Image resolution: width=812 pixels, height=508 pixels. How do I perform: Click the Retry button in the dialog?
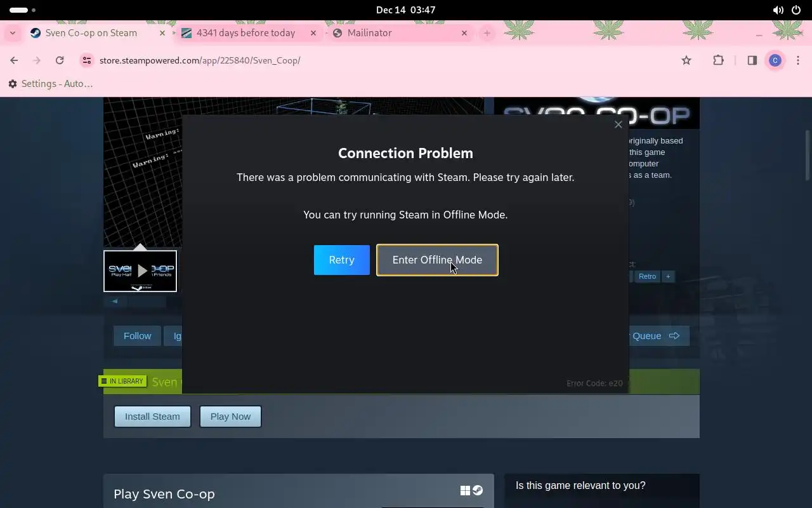(x=341, y=260)
